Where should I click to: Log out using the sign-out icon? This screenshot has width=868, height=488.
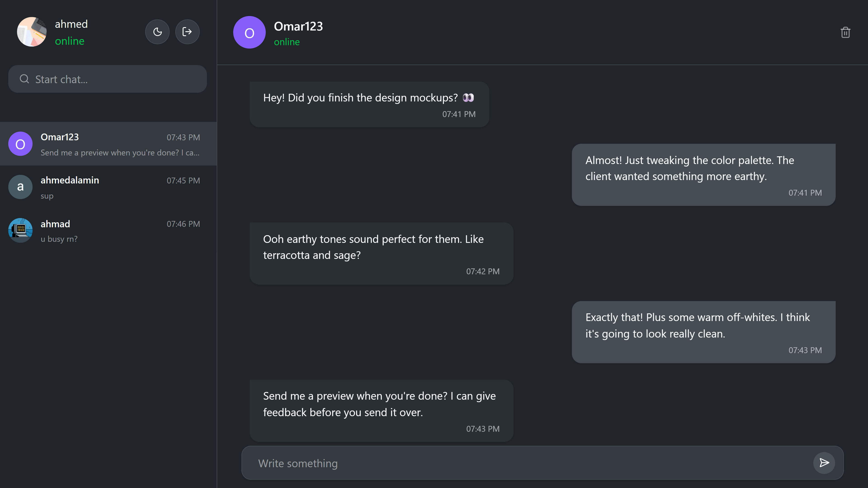[187, 32]
